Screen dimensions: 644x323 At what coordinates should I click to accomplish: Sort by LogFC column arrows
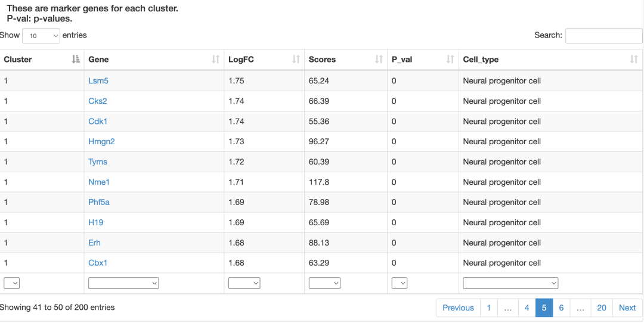[296, 60]
